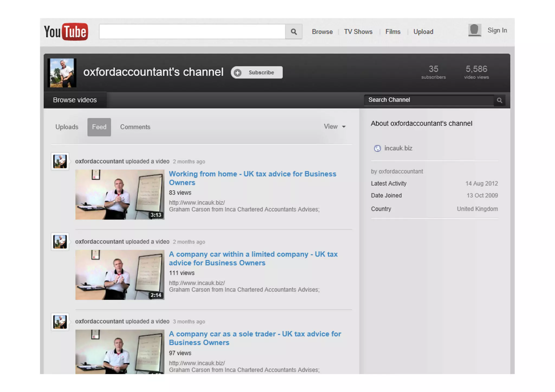Click the thumbnail of the sole trader video

tap(120, 352)
